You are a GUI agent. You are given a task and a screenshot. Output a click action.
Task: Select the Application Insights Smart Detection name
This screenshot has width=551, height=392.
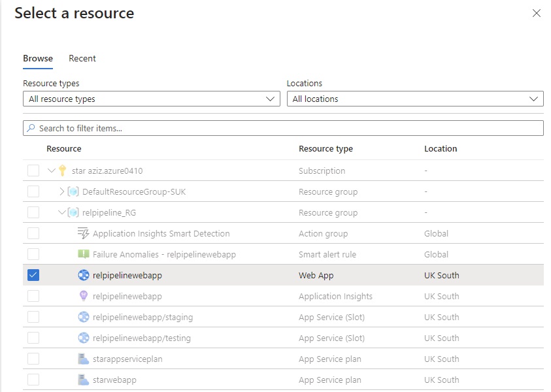161,233
